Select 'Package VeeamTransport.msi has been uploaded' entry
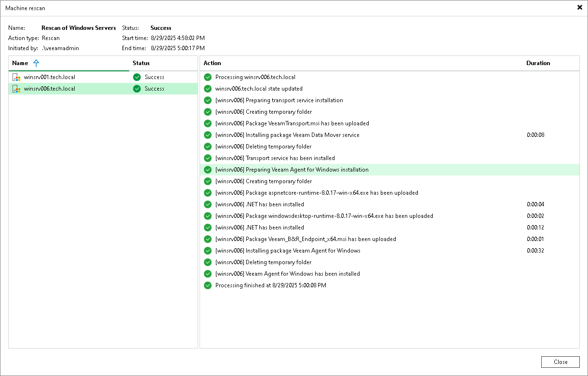Screen dimensions: 588x376 389,123
